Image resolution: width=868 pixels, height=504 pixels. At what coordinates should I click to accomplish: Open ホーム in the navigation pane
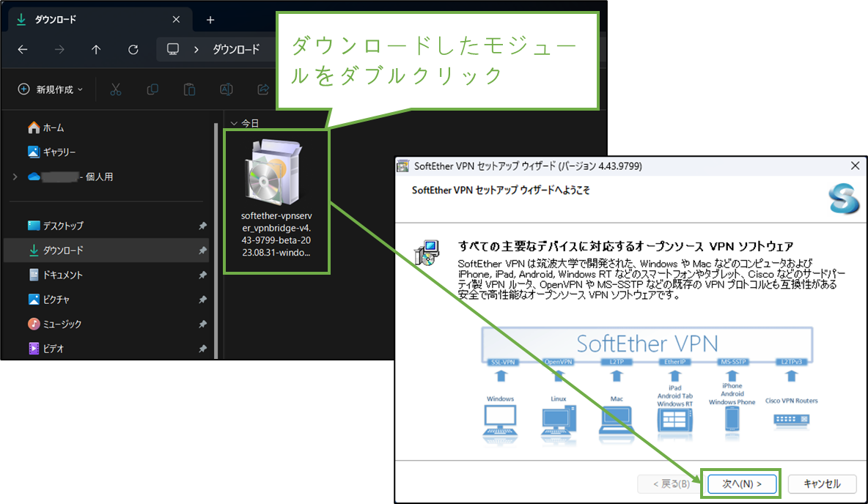46,127
